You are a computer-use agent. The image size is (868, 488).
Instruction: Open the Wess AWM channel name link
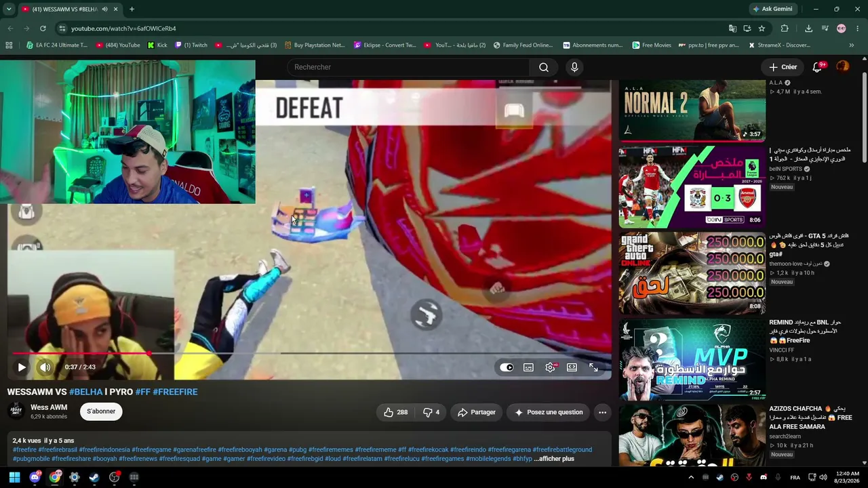pos(49,407)
